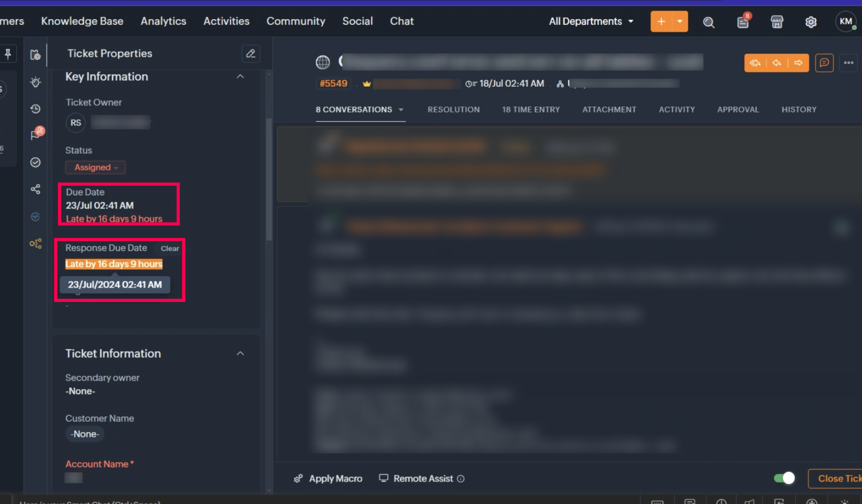862x504 pixels.
Task: Click the pin icon in left panel
Action: (x=8, y=54)
